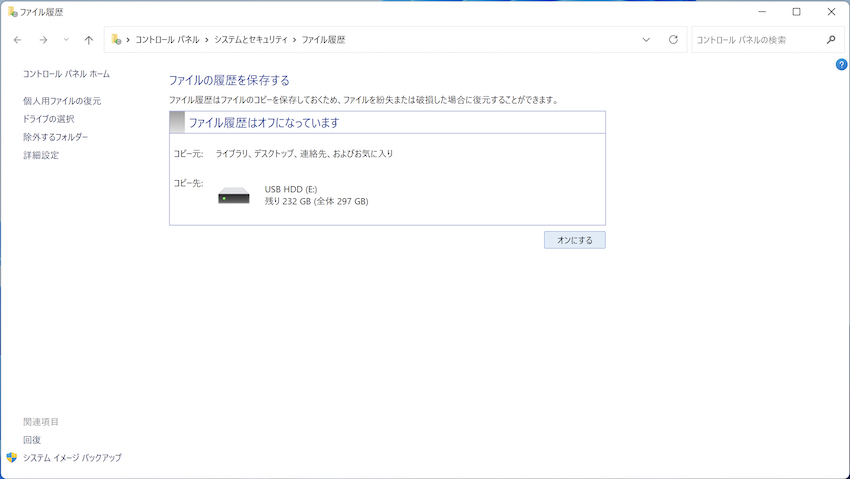Click the Back navigation arrow
Viewport: 850px width, 479px height.
pos(17,40)
